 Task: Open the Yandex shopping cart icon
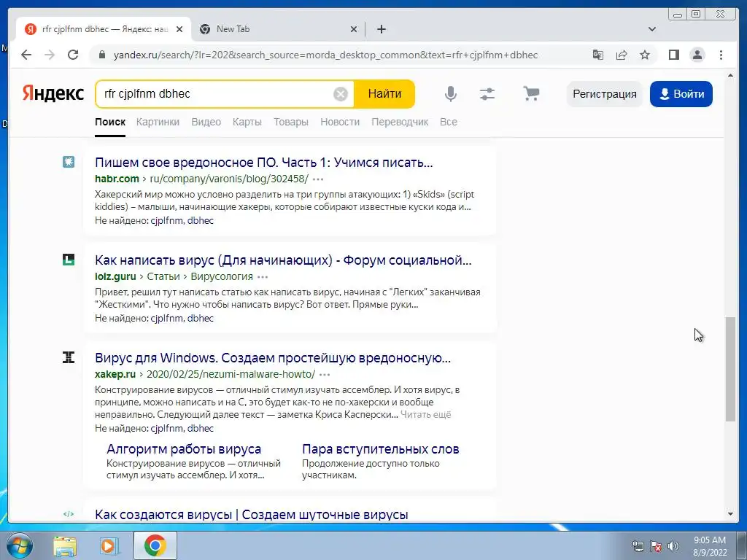531,94
